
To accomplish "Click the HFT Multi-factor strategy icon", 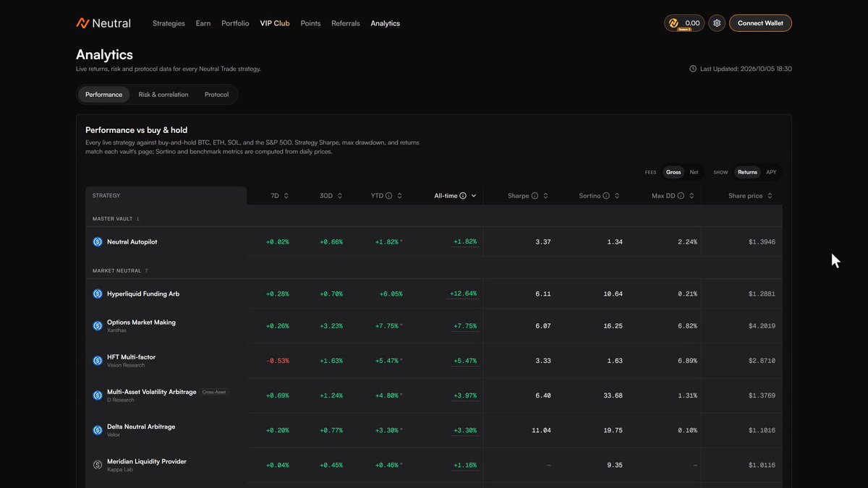I will [x=98, y=361].
